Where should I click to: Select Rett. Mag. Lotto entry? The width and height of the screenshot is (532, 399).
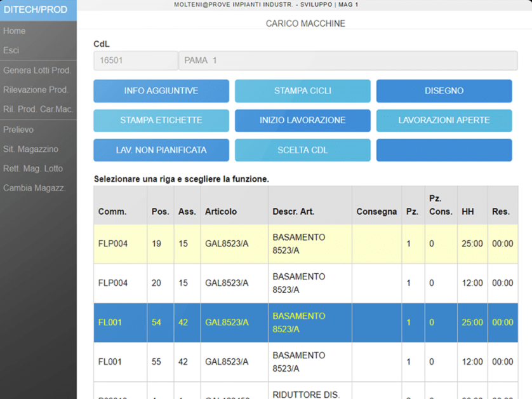32,168
